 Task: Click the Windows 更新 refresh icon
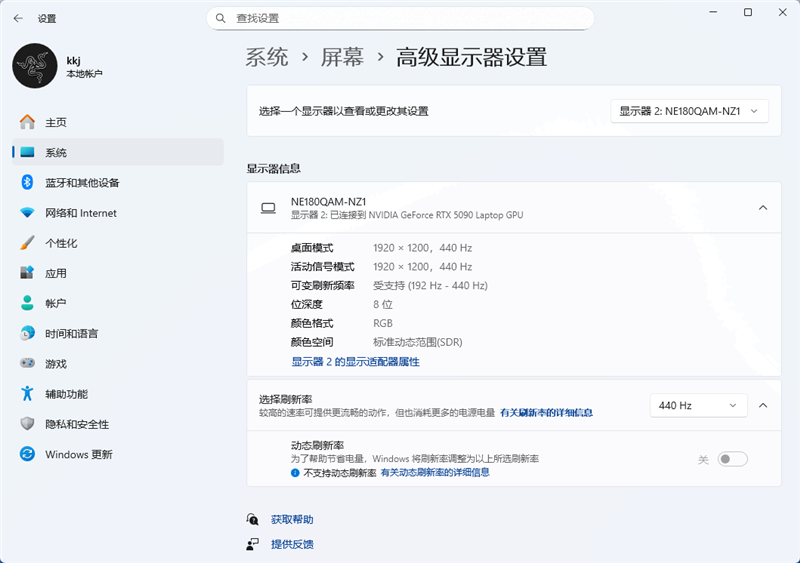click(27, 454)
